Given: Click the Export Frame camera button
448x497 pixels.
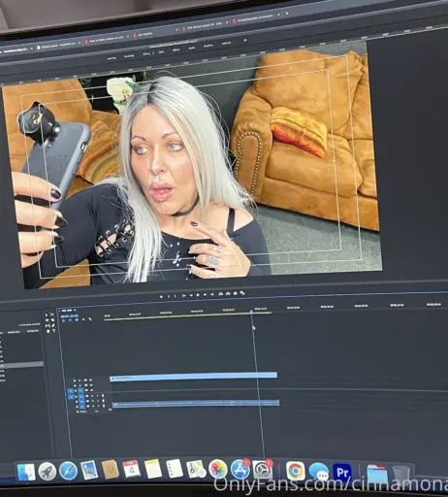Looking at the screenshot, I should (236, 293).
